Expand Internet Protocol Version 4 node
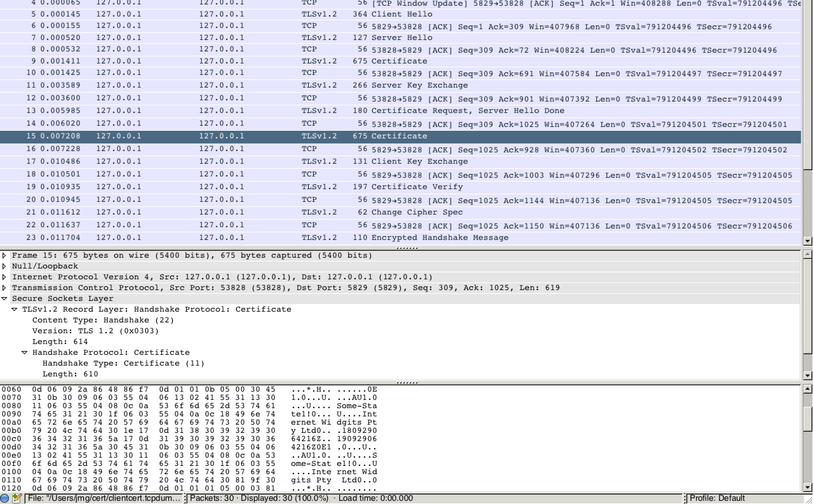Screen dimensions: 813x504 coord(4,277)
